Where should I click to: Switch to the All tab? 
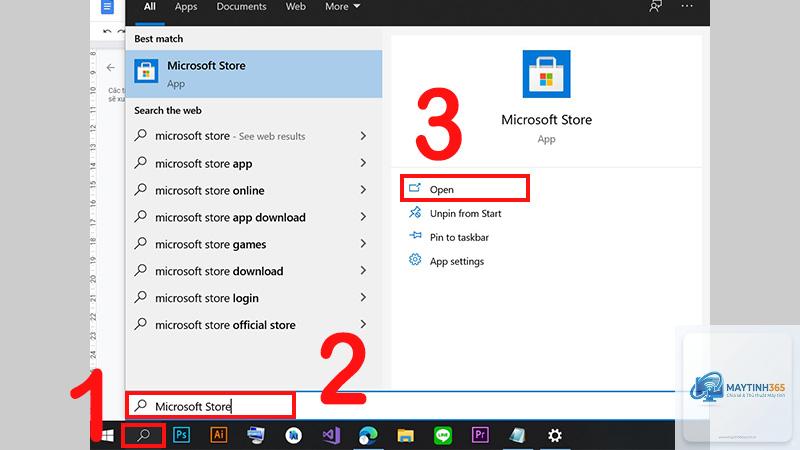149,7
